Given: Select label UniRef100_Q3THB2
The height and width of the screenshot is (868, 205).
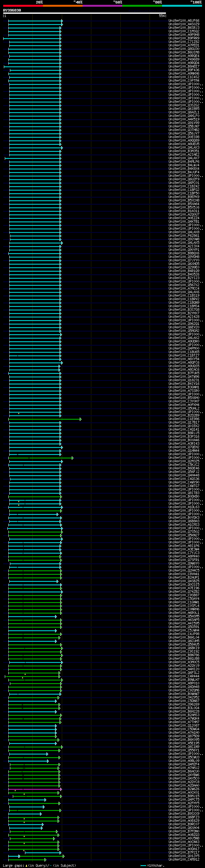Looking at the screenshot, I should coord(184,130).
